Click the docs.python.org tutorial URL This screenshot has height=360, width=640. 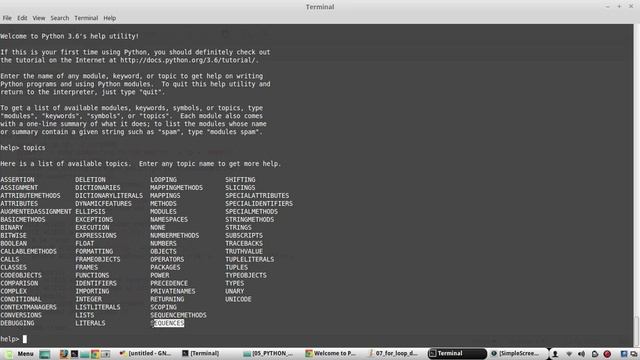pyautogui.click(x=189, y=60)
